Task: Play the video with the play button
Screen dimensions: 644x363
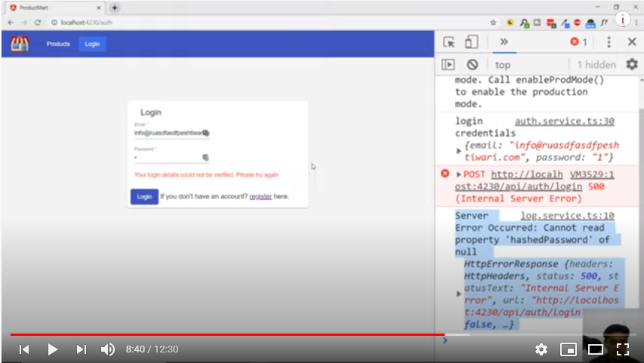Action: [x=52, y=349]
